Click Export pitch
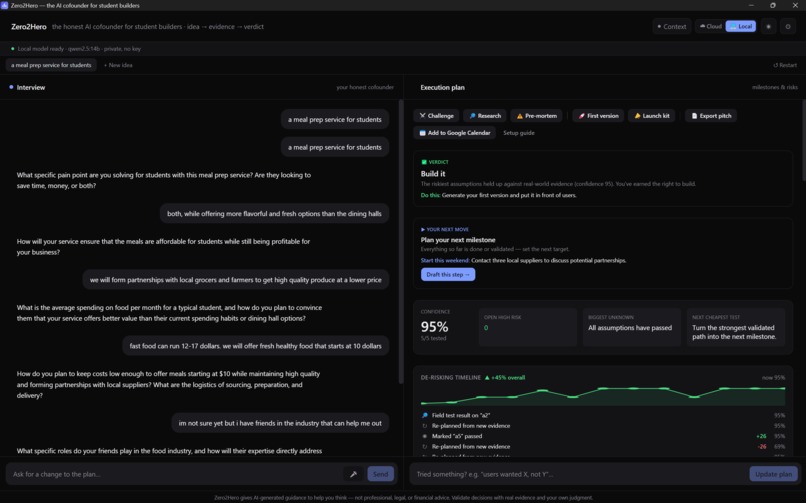Screen dimensions: 806x503 pyautogui.click(x=711, y=116)
